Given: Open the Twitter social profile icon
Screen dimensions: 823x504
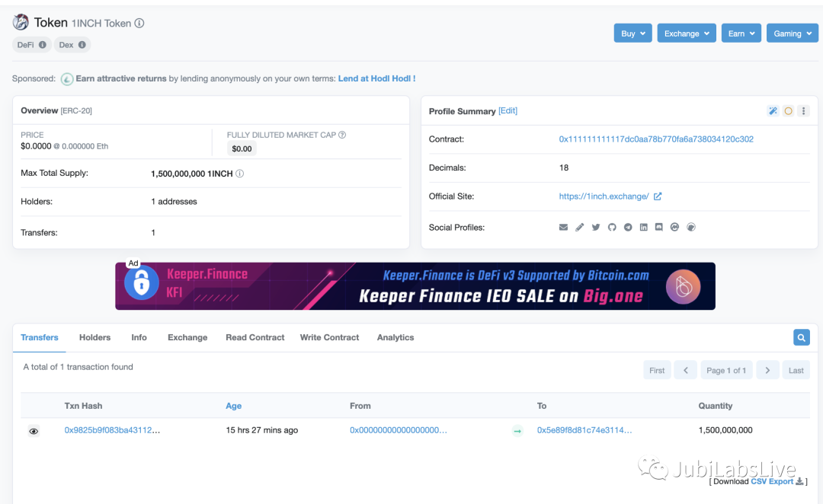Looking at the screenshot, I should tap(596, 228).
